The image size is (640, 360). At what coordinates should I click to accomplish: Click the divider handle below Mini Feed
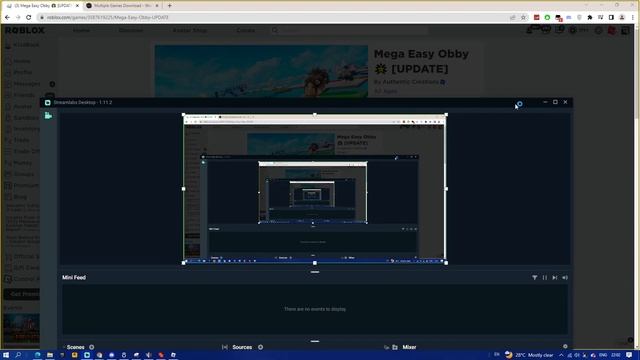[315, 341]
